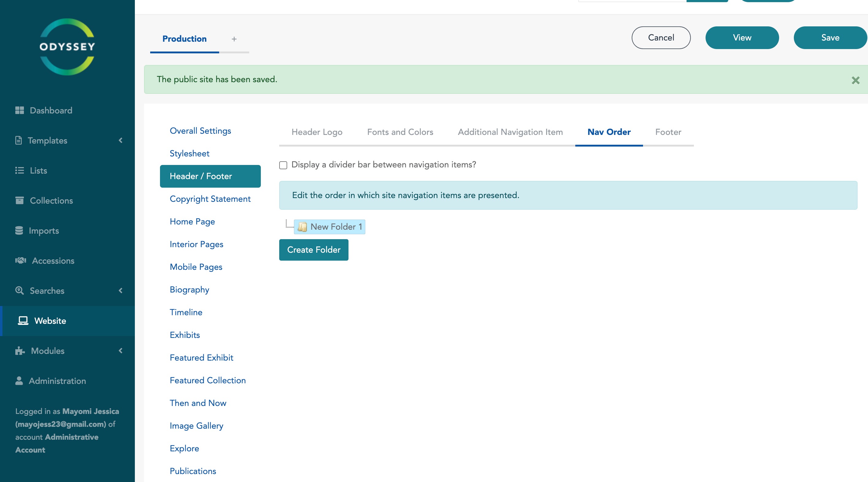Switch to the Header Logo tab

click(317, 132)
